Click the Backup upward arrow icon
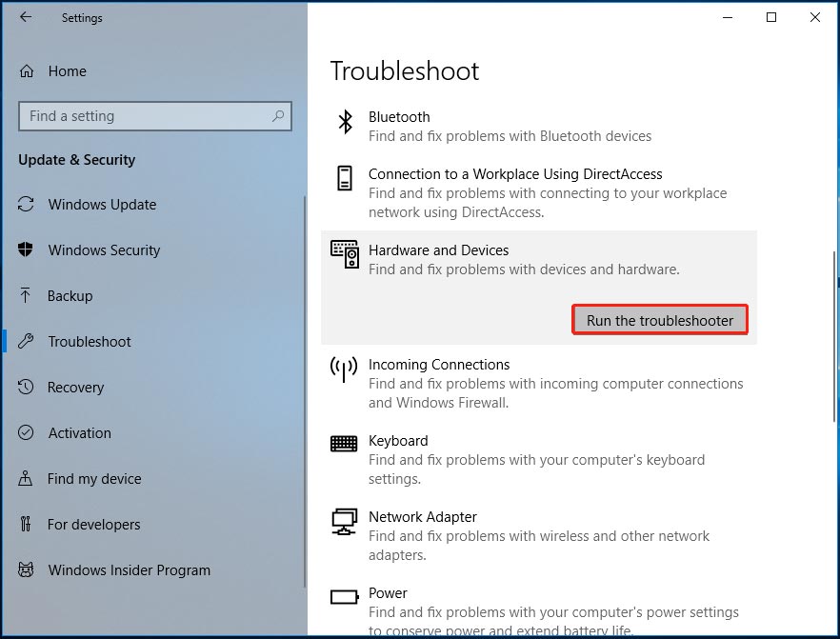The image size is (840, 639). point(25,295)
